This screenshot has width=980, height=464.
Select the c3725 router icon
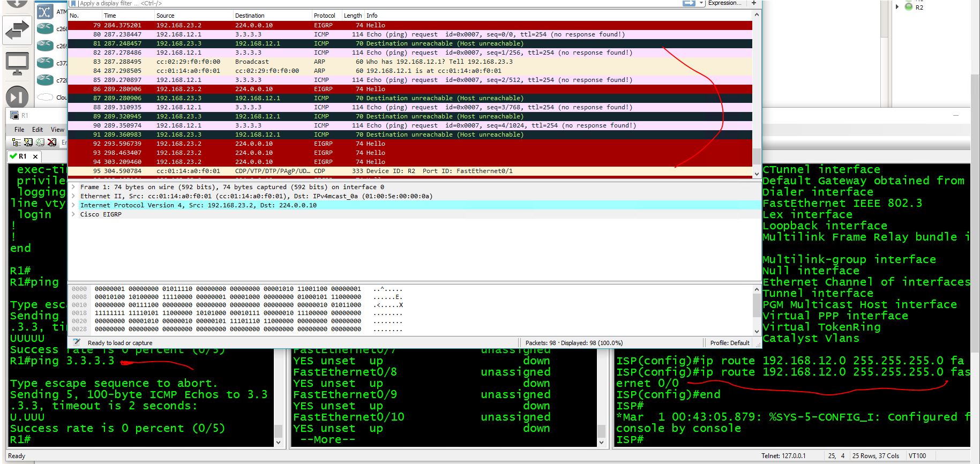pyautogui.click(x=45, y=63)
